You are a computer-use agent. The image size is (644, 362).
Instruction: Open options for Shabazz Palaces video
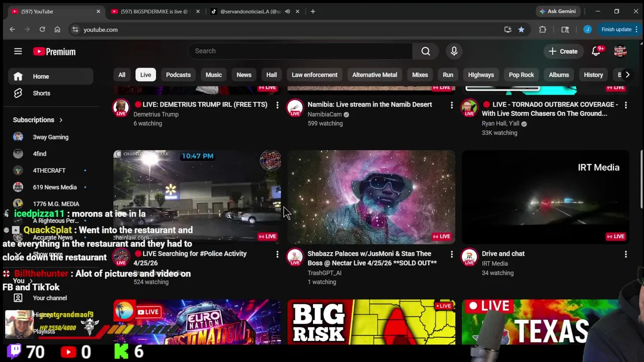point(451,254)
